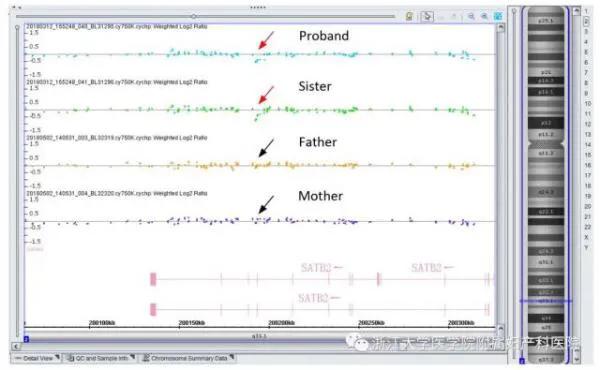Adjust the horizontal zoom slider at top

(x=194, y=16)
